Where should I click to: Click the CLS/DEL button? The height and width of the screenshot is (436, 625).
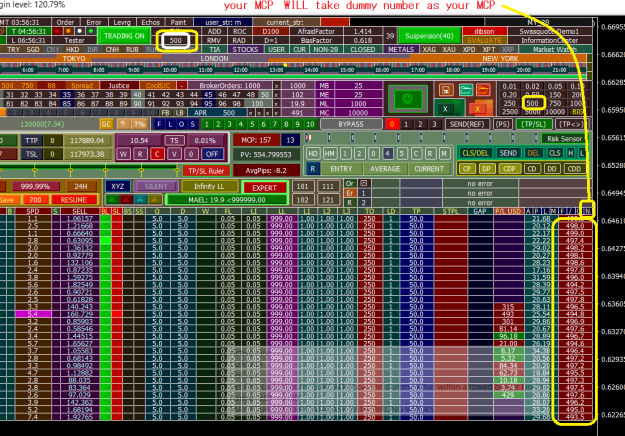pos(475,153)
